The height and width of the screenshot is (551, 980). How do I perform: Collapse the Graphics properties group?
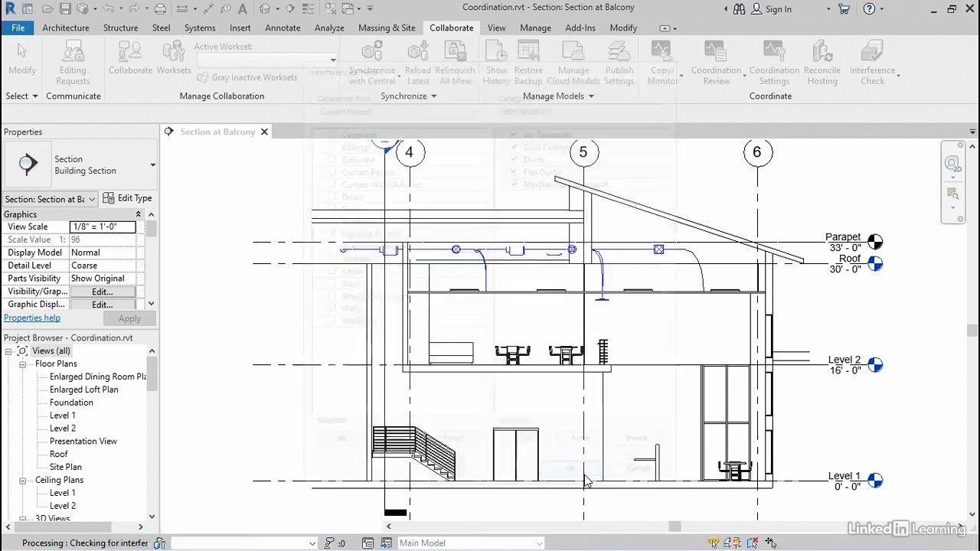coord(138,214)
